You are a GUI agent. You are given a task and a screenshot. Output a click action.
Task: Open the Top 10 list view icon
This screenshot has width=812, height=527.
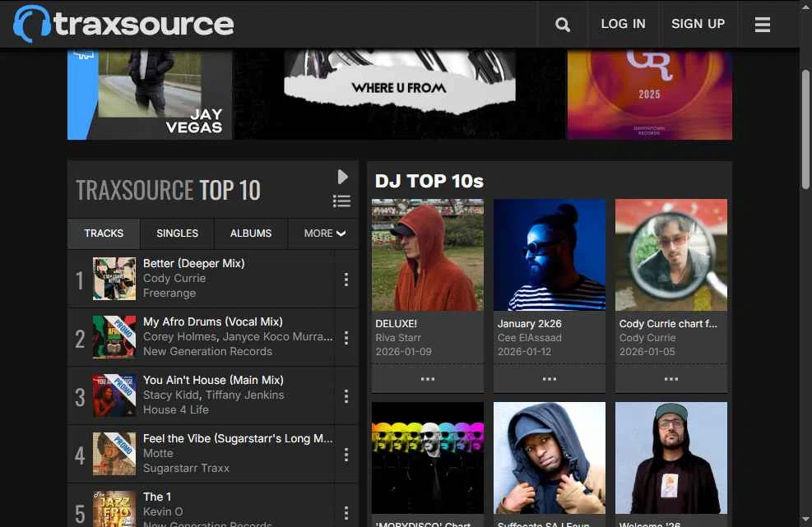tap(341, 201)
